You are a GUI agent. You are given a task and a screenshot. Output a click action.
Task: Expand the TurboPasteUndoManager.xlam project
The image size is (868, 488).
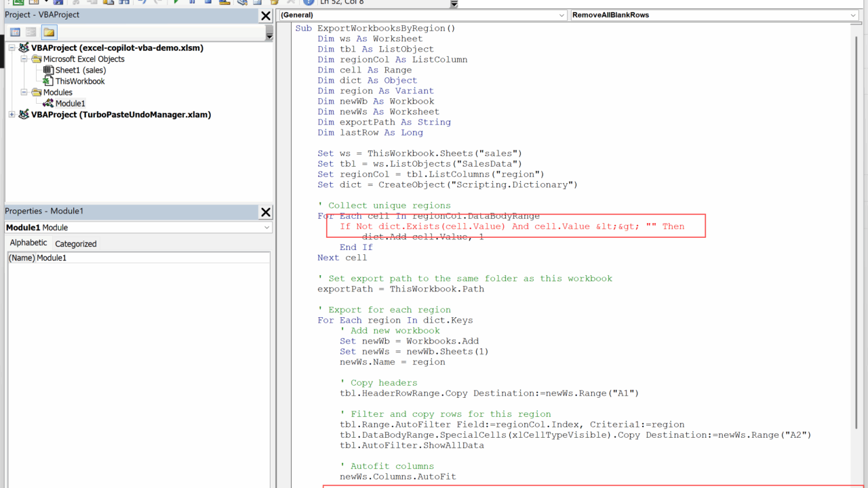click(12, 115)
